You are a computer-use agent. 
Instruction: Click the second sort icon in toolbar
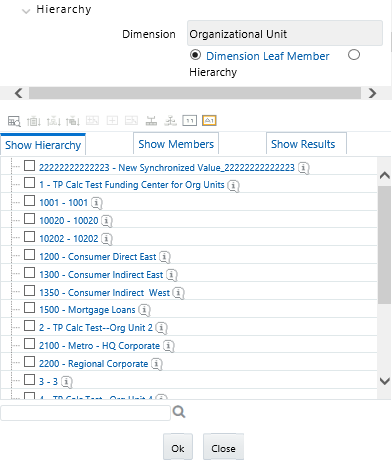pos(53,121)
